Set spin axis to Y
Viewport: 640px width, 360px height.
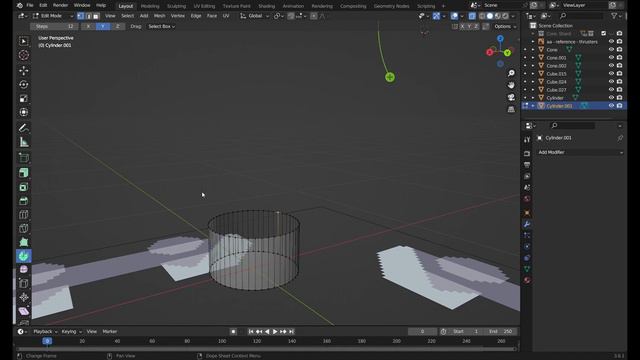point(103,26)
